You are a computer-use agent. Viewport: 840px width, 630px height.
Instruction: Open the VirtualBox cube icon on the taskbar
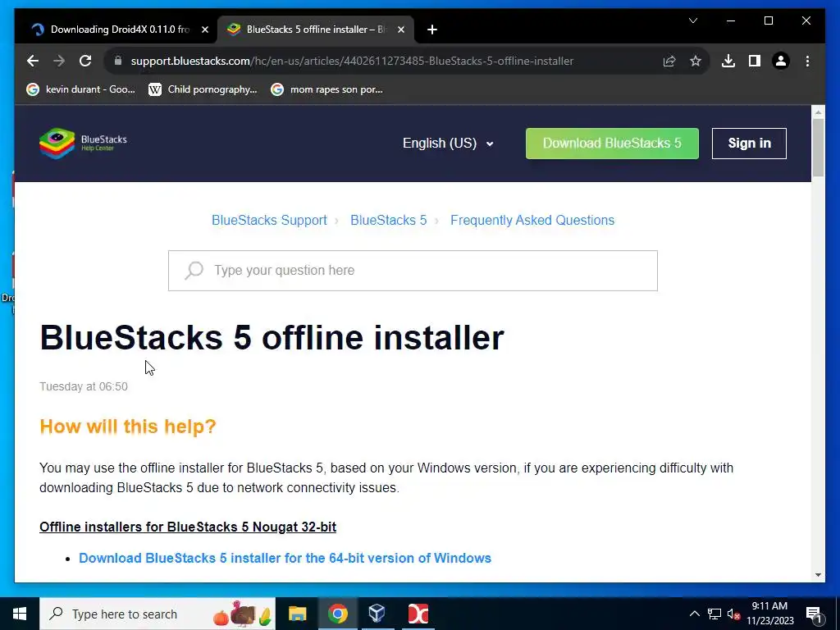click(x=377, y=614)
